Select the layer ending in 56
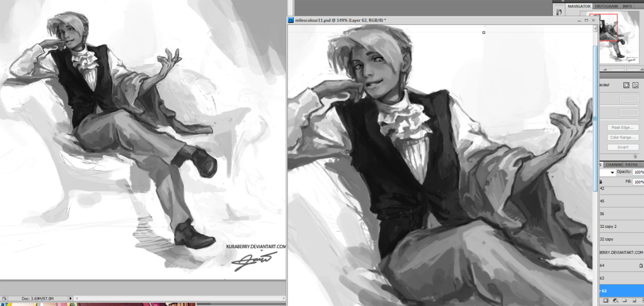644x306 pixels. click(x=621, y=213)
